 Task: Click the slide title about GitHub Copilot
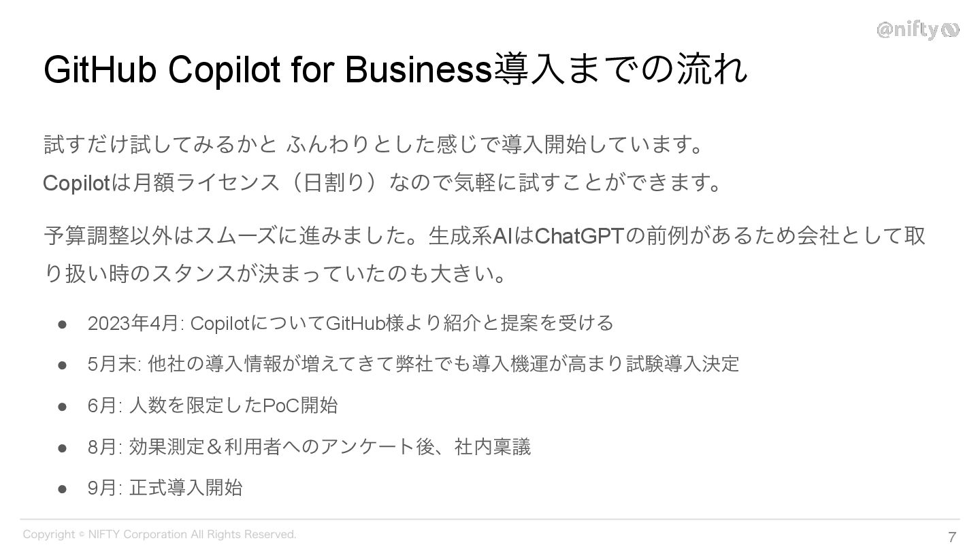(395, 70)
